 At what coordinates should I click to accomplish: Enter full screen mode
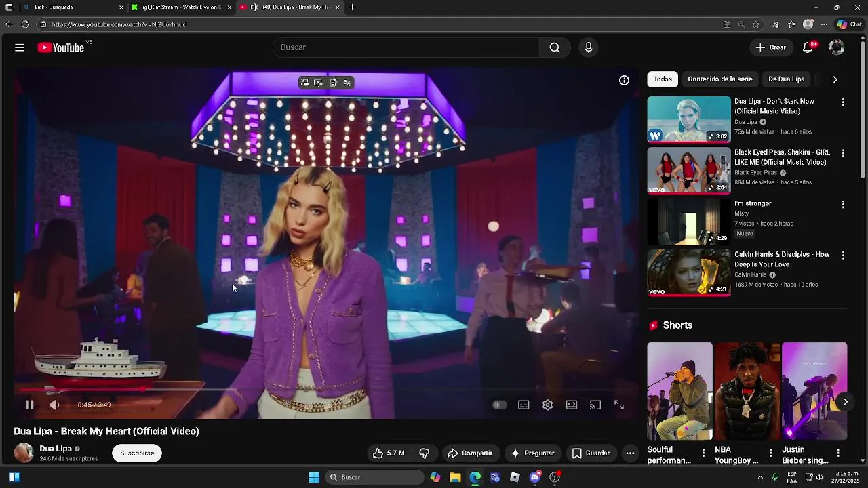coord(619,405)
